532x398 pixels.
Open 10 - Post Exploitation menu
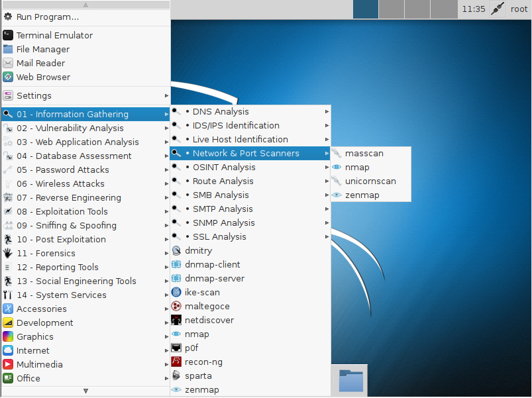85,239
